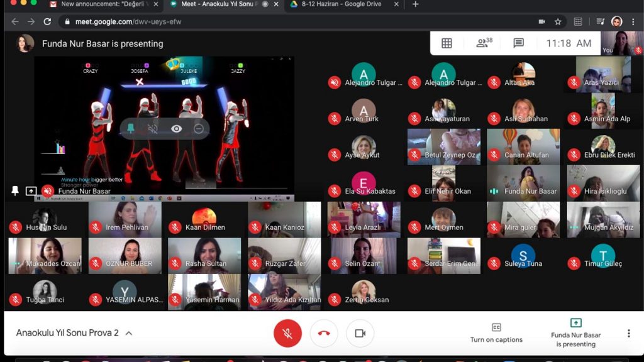Screen dimensions: 644x362
Task: Click the speaking indicator on Funda Nur Basar tile
Action: click(494, 191)
